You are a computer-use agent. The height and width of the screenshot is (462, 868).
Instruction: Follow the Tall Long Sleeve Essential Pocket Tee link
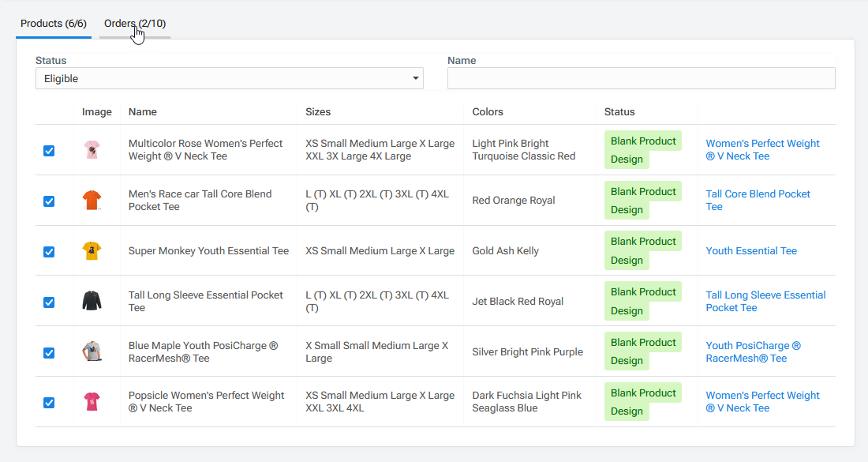(765, 295)
